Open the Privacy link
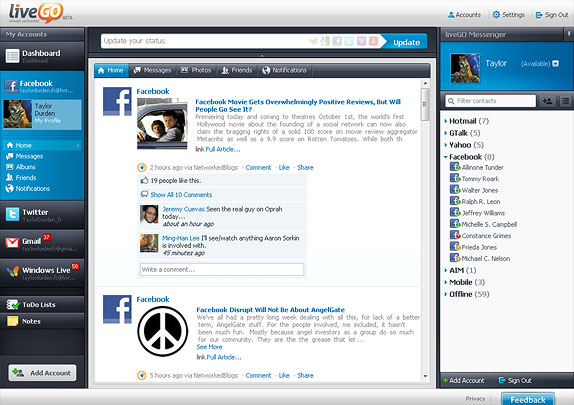The image size is (574, 405). pos(475,398)
